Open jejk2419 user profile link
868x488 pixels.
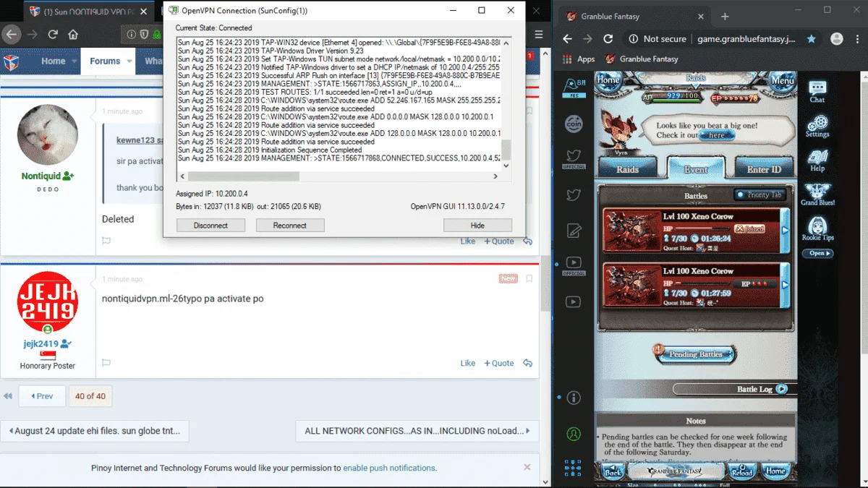(x=41, y=344)
